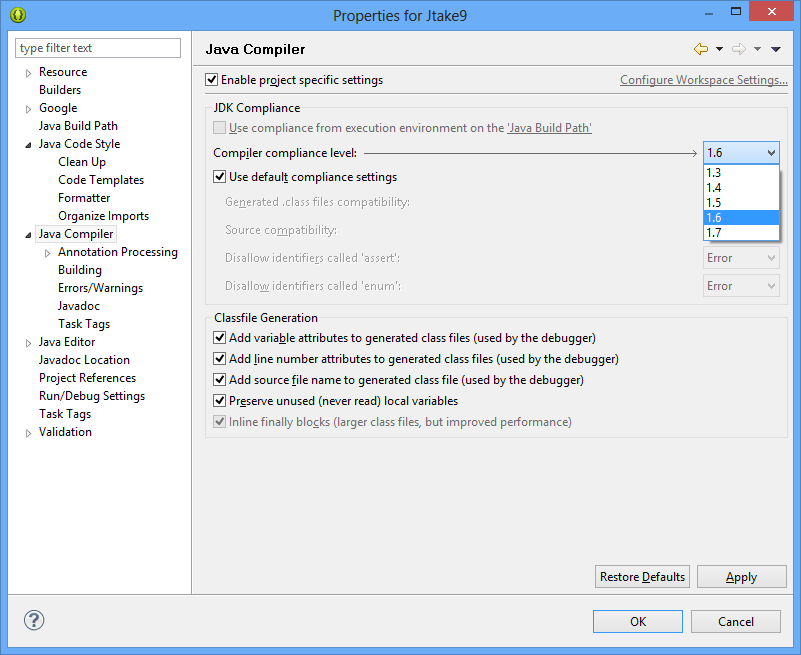
Task: Click the help question mark icon
Action: pyautogui.click(x=34, y=620)
